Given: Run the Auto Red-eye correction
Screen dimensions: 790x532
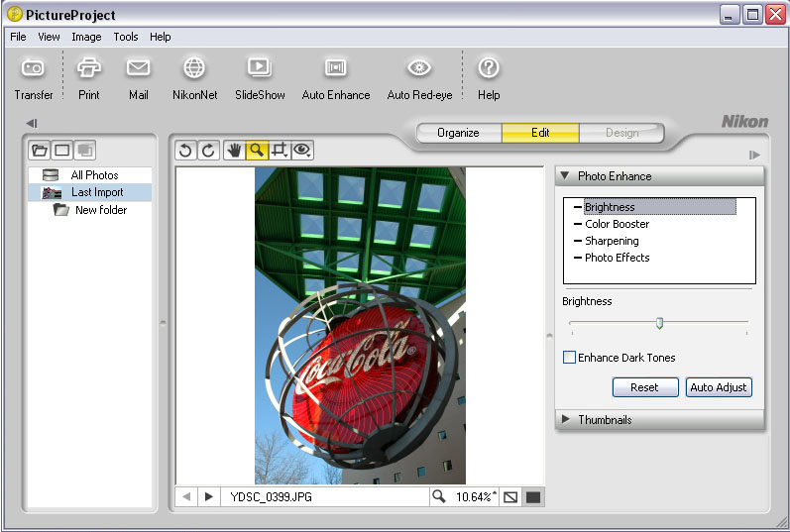Looking at the screenshot, I should pyautogui.click(x=419, y=68).
